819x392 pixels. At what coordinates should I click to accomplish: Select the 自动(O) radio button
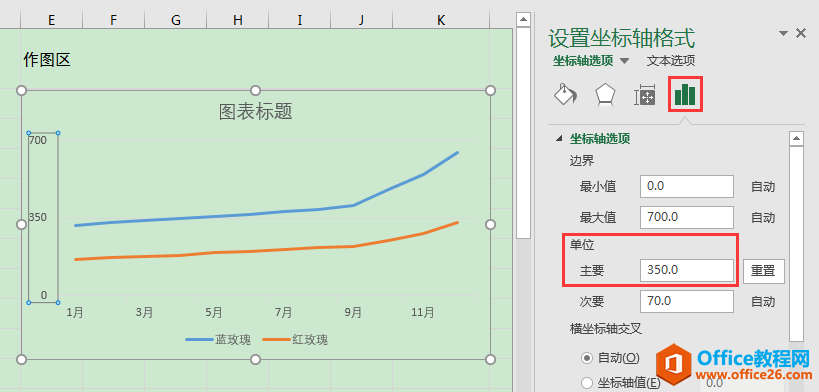point(587,358)
